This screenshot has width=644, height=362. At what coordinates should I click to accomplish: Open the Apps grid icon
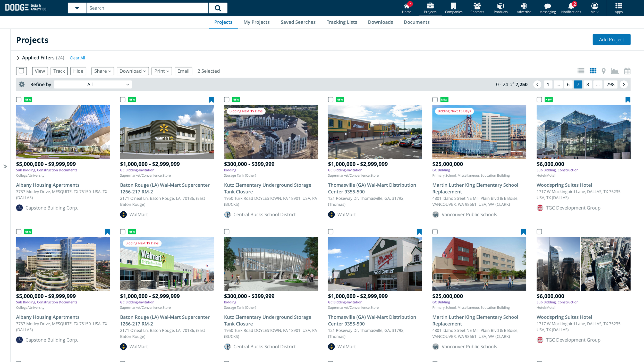point(619,8)
